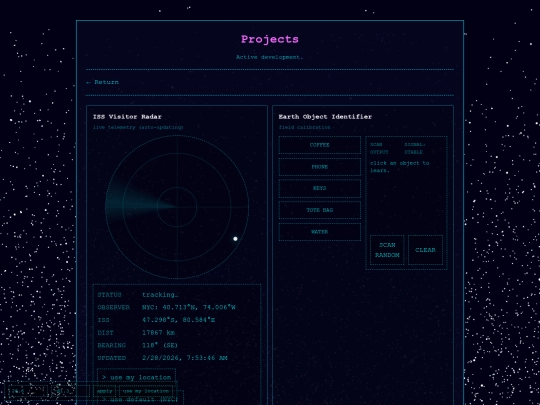Select the KEYS object button

click(320, 188)
